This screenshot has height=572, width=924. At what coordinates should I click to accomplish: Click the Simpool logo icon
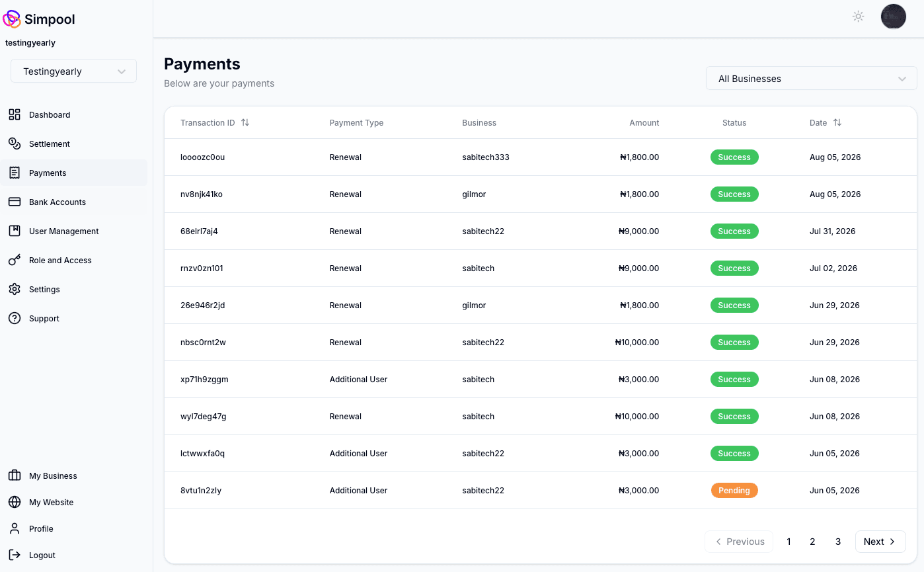pyautogui.click(x=12, y=19)
